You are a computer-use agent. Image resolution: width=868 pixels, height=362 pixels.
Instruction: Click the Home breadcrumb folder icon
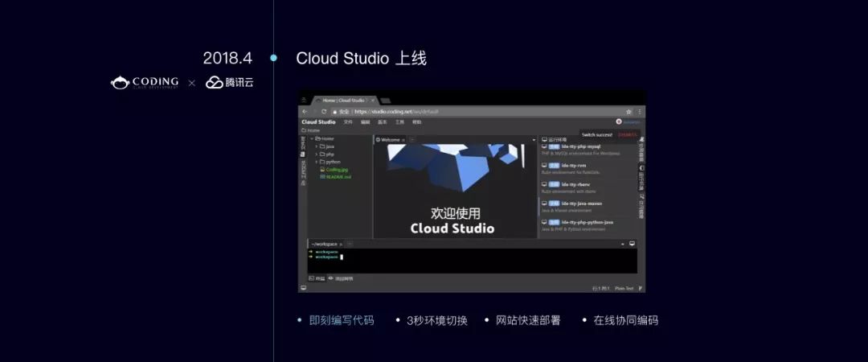click(x=304, y=130)
